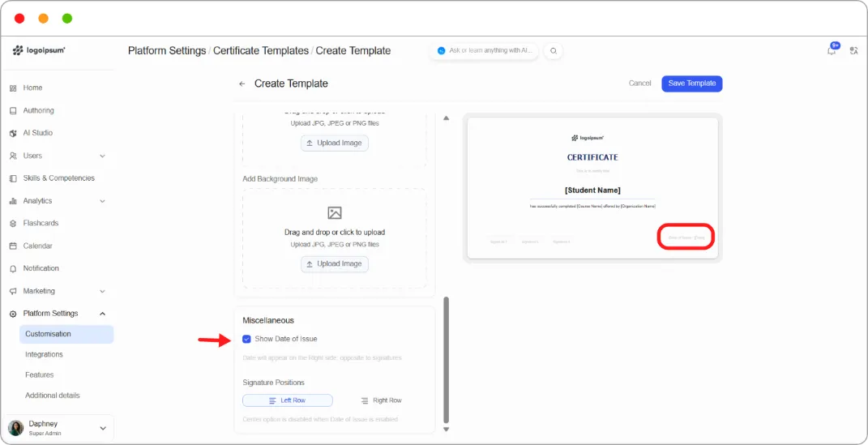Click the CERTIFICATE title in preview
This screenshot has height=445, width=868.
[592, 158]
